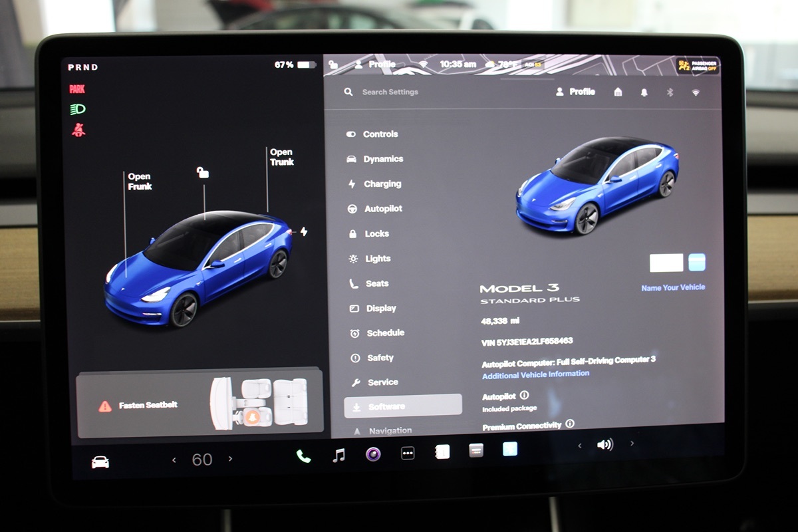Launch the purple dashcam camera app
798x532 pixels.
pos(373,455)
